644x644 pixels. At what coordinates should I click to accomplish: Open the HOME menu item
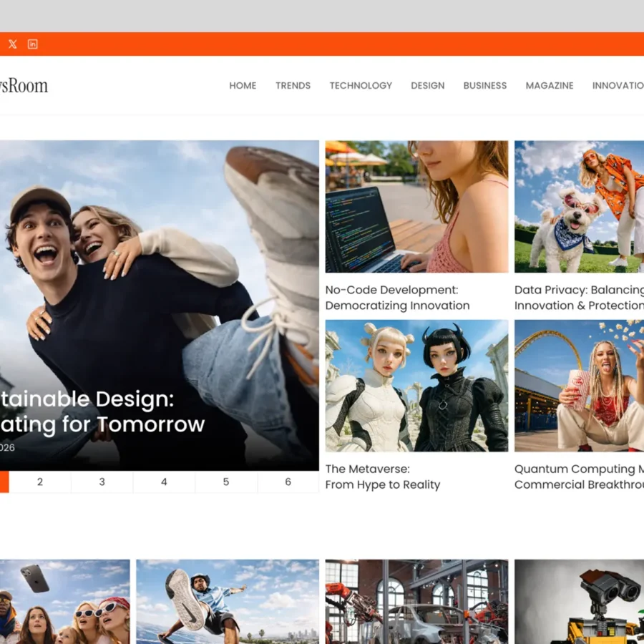pyautogui.click(x=243, y=85)
